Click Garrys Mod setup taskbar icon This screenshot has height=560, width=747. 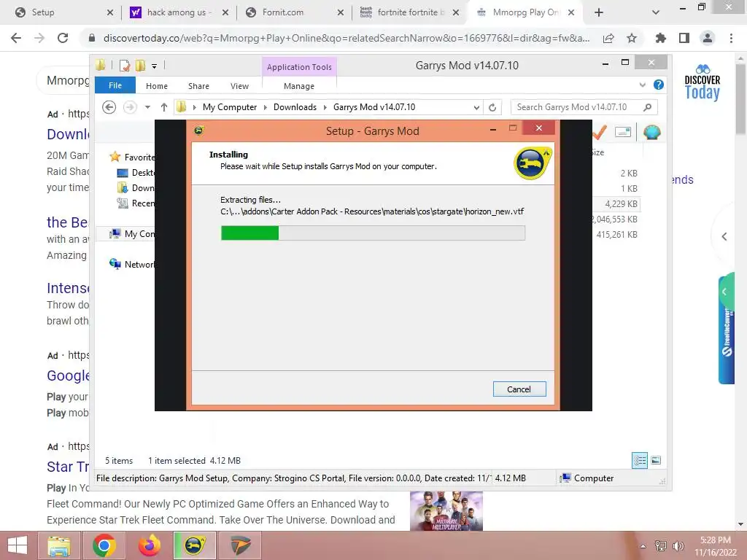coord(194,545)
